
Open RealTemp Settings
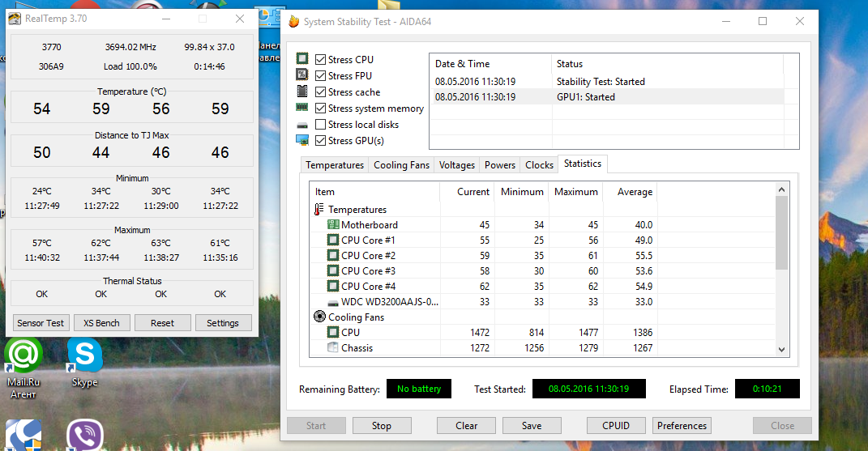[x=223, y=322]
